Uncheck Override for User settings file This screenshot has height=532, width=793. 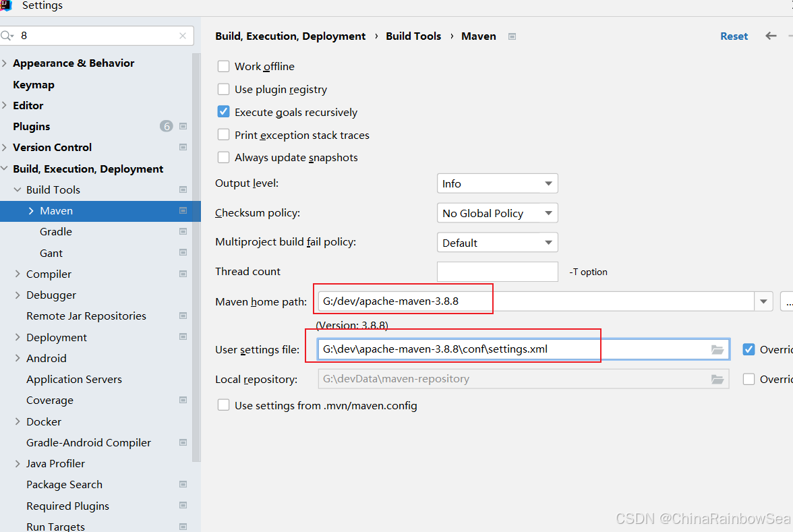pyautogui.click(x=748, y=349)
